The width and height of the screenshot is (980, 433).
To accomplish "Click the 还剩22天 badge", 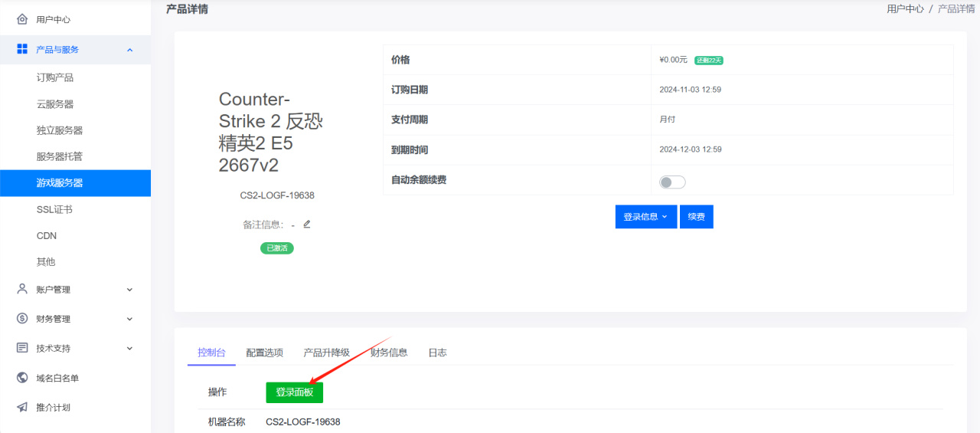I will pos(709,60).
